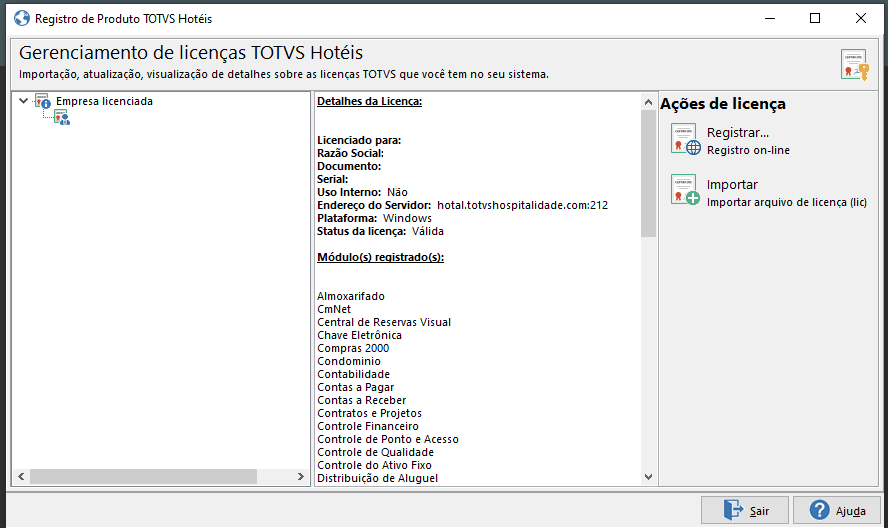Open Registrar... online registration
This screenshot has width=888, height=528.
pos(738,133)
